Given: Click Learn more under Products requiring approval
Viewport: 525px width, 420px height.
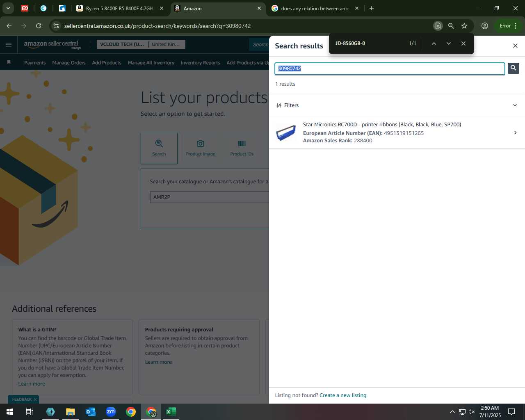Looking at the screenshot, I should click(x=158, y=362).
